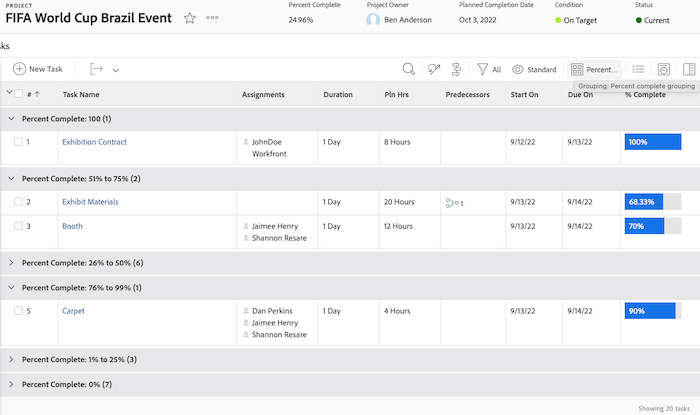Viewport: 700px width, 415px height.
Task: Click the Exhibit Materials predecessor icon
Action: (453, 202)
